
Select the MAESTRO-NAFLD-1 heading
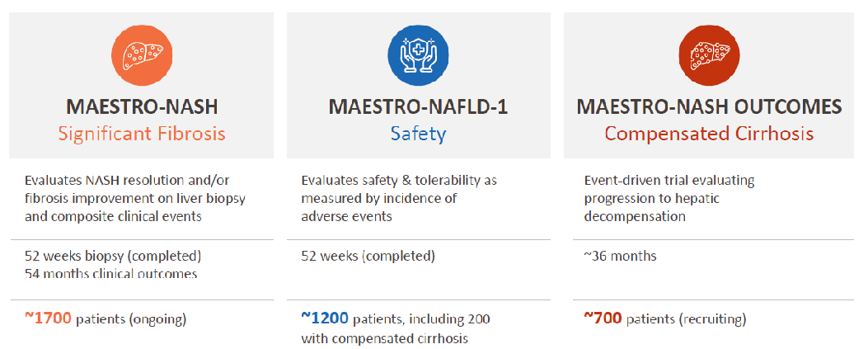click(x=418, y=107)
